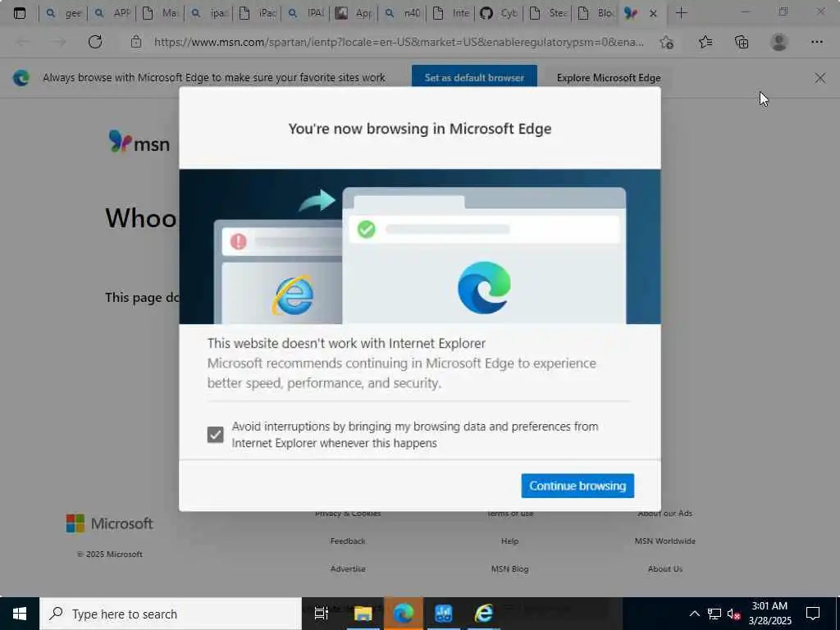Open the user profile avatar
The image size is (840, 630).
(779, 42)
